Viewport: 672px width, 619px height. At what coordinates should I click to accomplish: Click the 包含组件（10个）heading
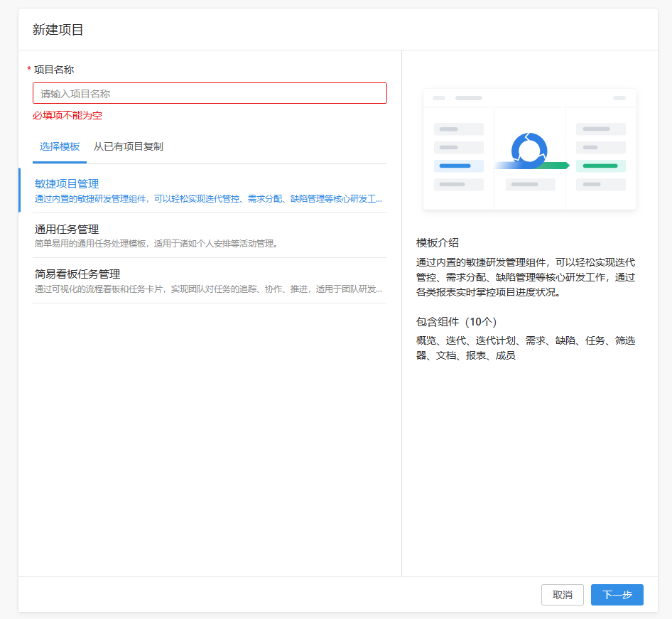457,321
